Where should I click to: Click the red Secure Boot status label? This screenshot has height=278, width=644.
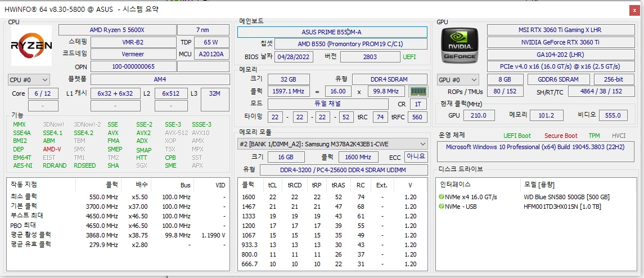[561, 136]
